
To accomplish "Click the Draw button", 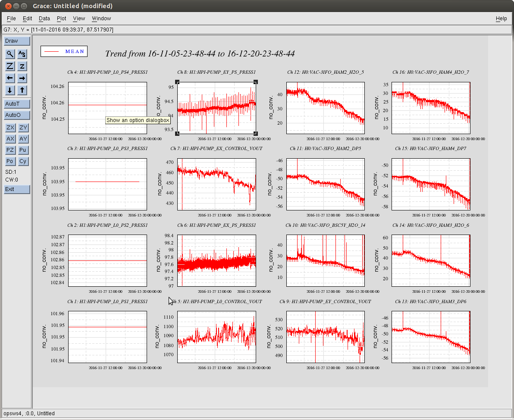I will click(x=17, y=41).
